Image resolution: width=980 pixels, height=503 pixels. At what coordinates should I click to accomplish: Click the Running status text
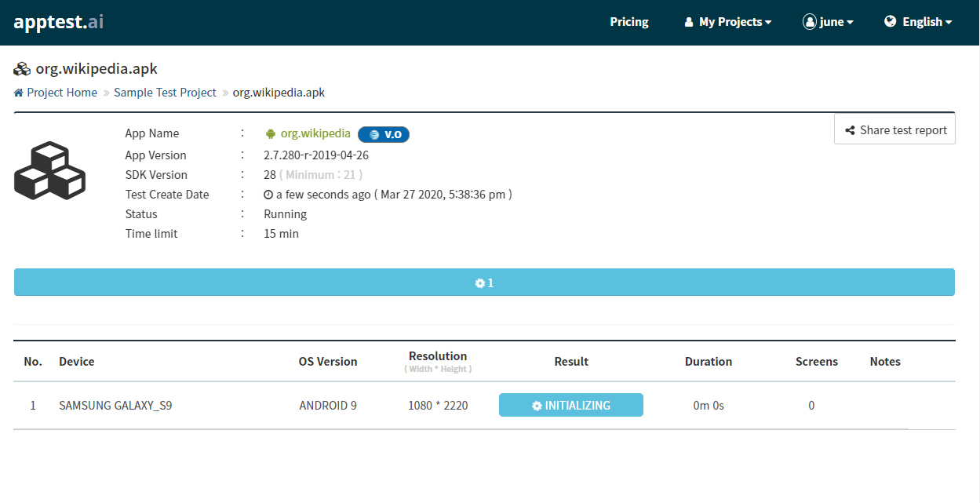[286, 214]
